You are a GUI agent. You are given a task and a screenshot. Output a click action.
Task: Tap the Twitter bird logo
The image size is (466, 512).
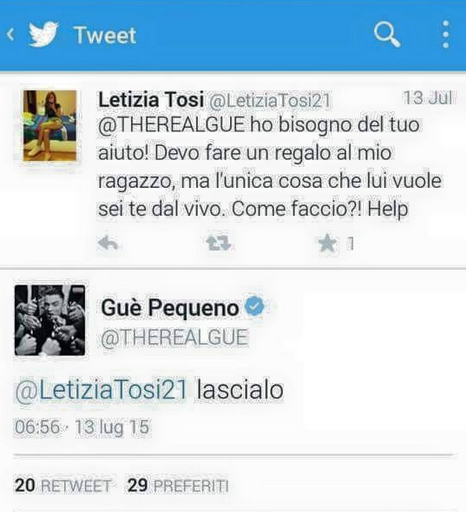coord(44,34)
